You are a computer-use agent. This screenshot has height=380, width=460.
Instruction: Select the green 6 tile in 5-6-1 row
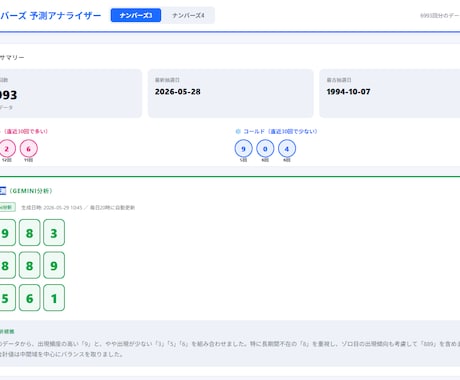pyautogui.click(x=30, y=298)
